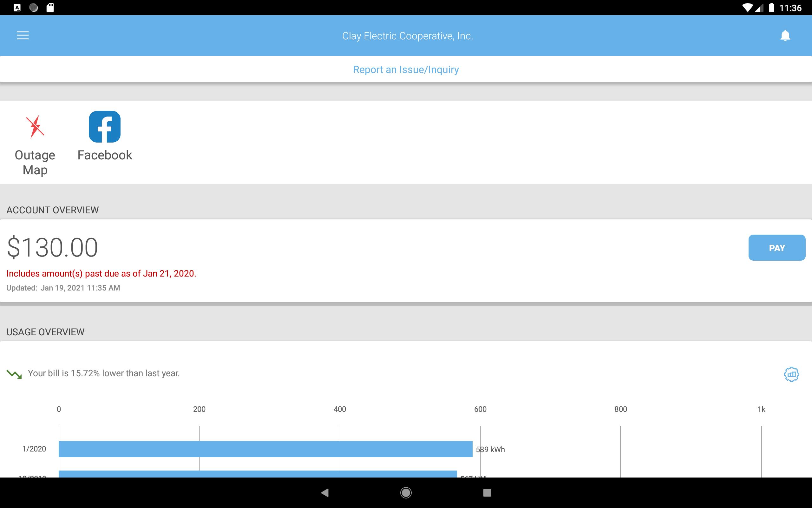The height and width of the screenshot is (508, 812).
Task: Open notifications bell
Action: click(x=785, y=36)
